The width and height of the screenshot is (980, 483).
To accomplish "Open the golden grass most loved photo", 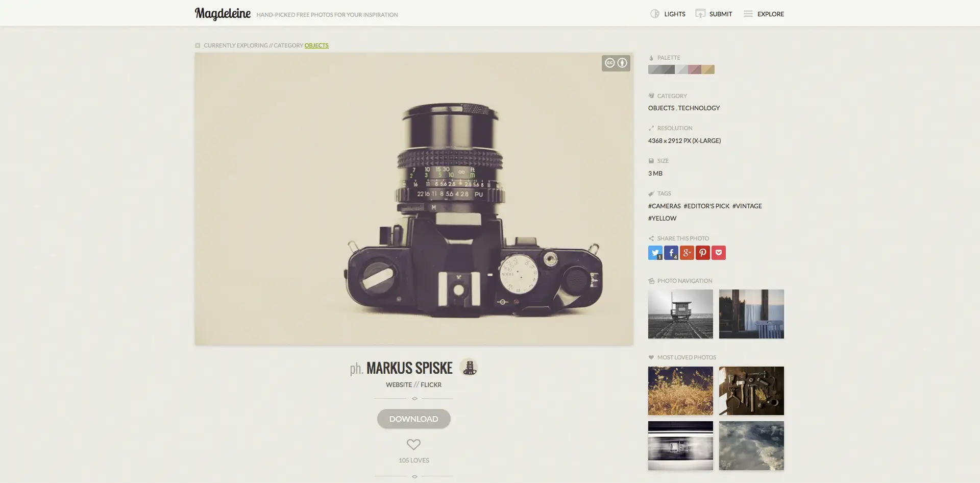I will tap(680, 391).
